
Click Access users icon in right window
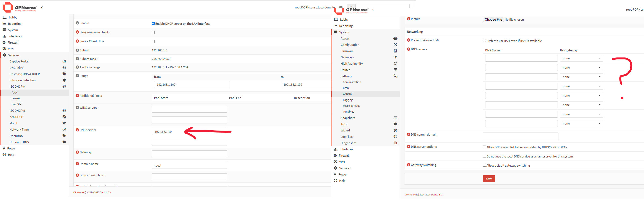[x=395, y=38]
